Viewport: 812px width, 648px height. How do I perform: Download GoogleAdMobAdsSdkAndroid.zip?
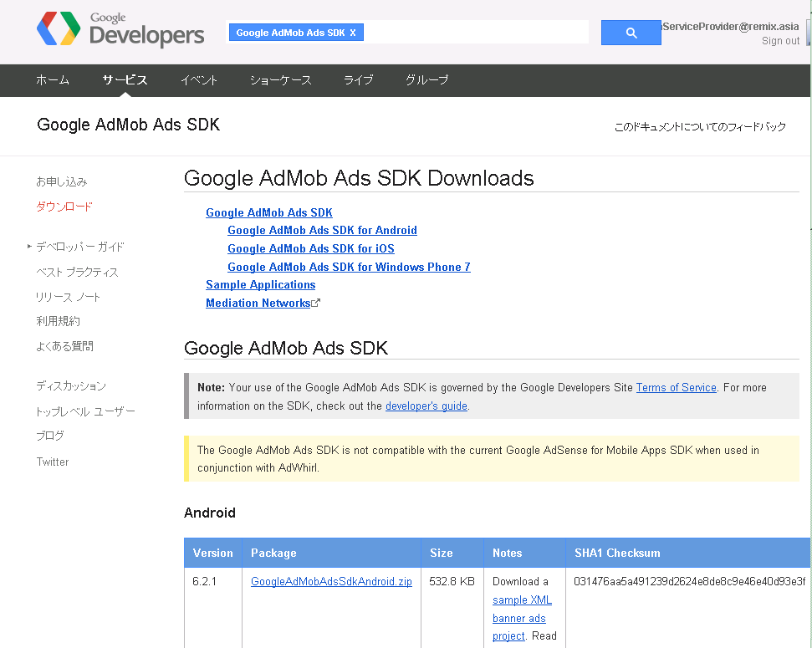[x=331, y=581]
